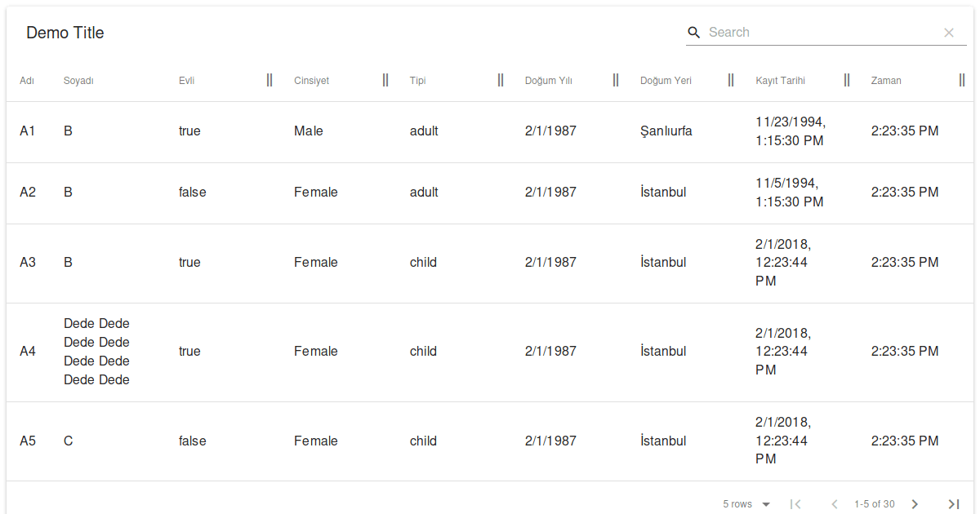Clear the search field via the X icon
This screenshot has height=514, width=980.
tap(949, 32)
